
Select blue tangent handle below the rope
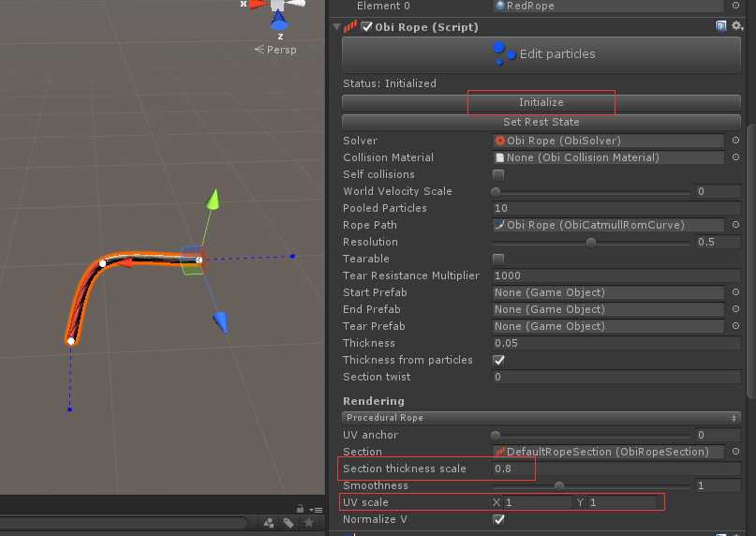[x=70, y=409]
